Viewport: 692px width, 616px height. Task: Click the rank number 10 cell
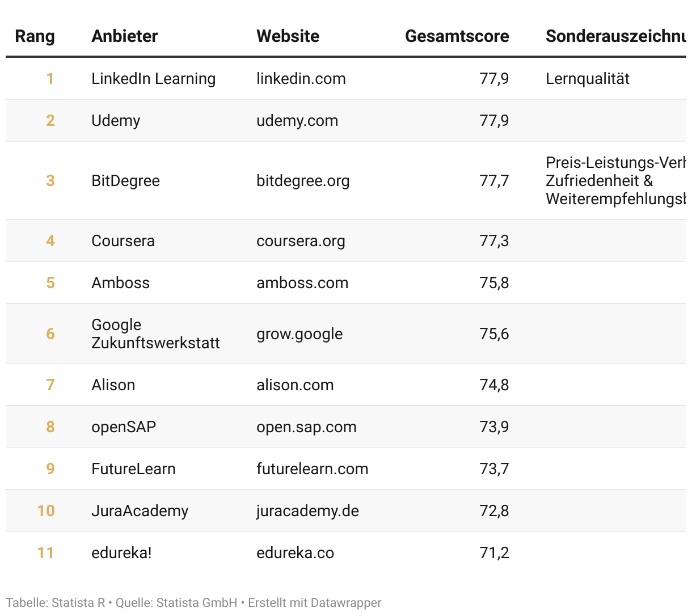(x=46, y=511)
